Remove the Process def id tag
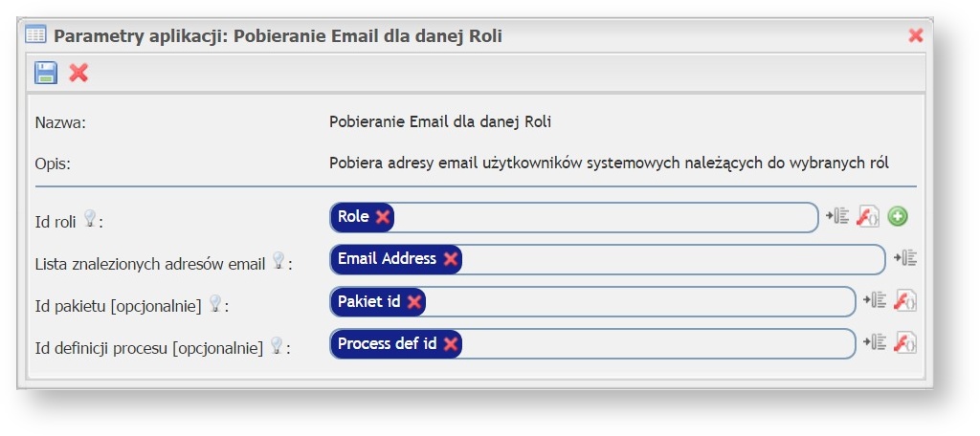The height and width of the screenshot is (436, 980). tap(450, 344)
